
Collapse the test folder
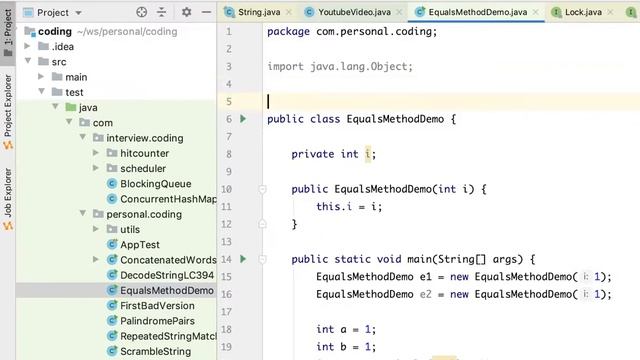pyautogui.click(x=42, y=92)
